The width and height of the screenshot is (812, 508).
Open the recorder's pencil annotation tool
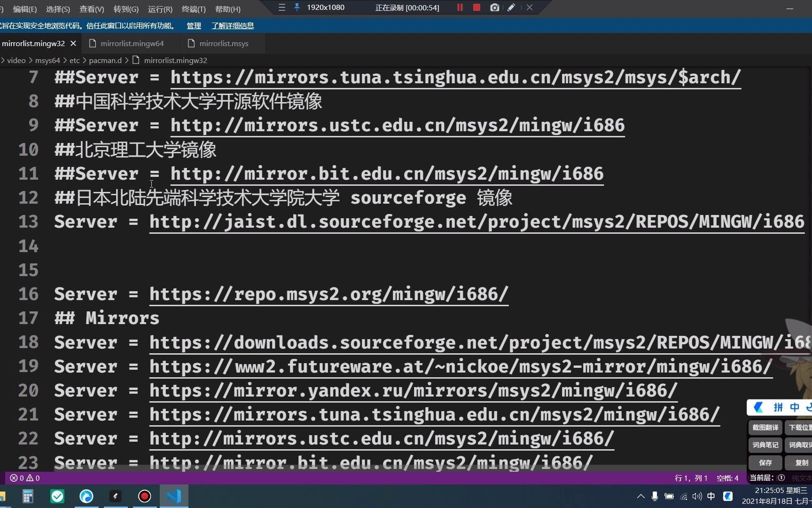click(511, 8)
